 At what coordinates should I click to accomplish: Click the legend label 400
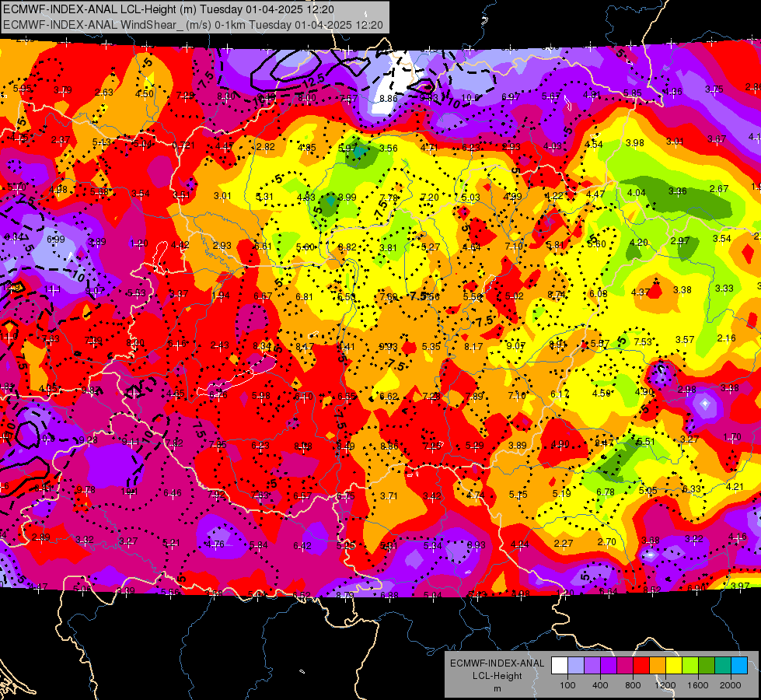pos(600,685)
